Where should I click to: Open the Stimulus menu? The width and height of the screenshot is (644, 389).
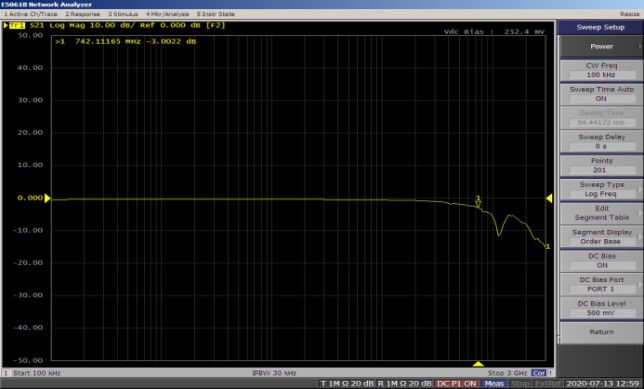[123, 14]
